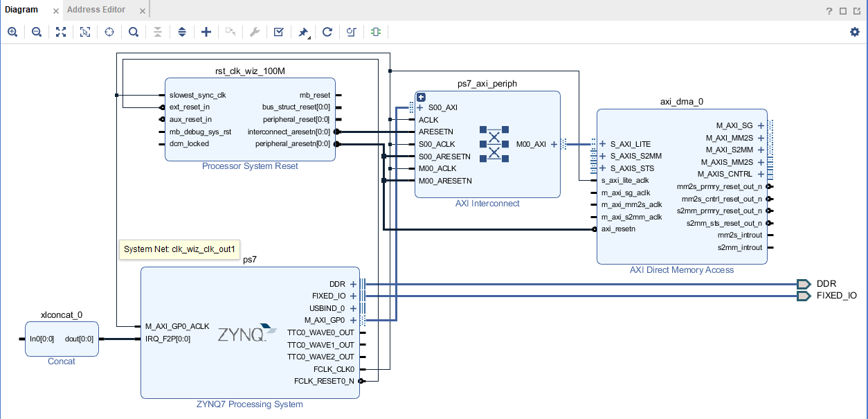The height and width of the screenshot is (419, 868).
Task: Run Validate Design
Action: [x=278, y=31]
